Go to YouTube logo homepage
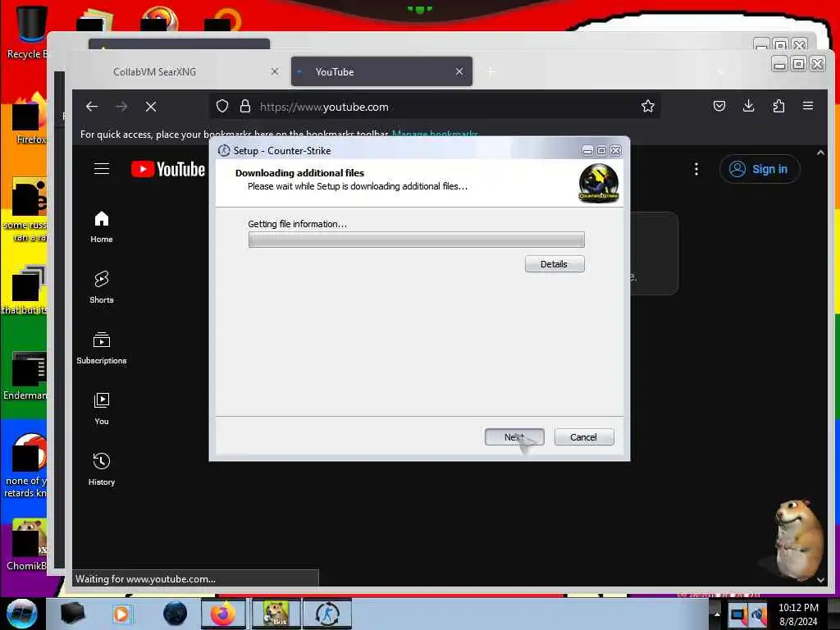840x630 pixels. (x=167, y=169)
